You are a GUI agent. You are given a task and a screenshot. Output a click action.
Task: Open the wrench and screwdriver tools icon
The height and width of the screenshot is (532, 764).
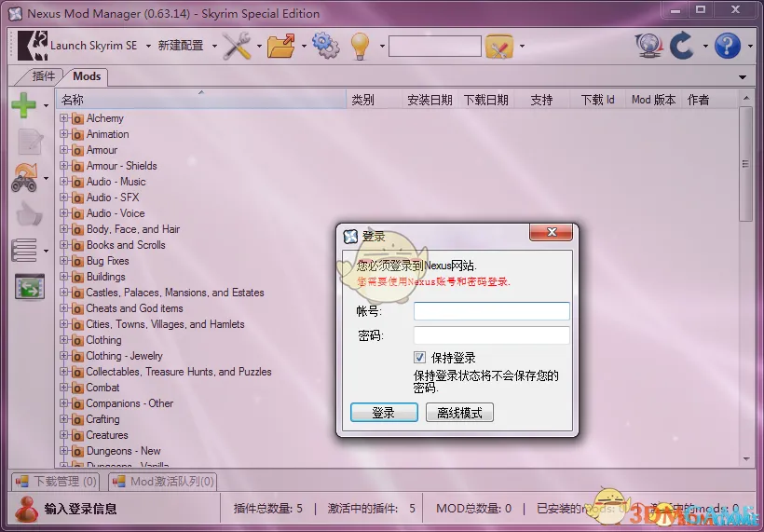click(x=237, y=45)
